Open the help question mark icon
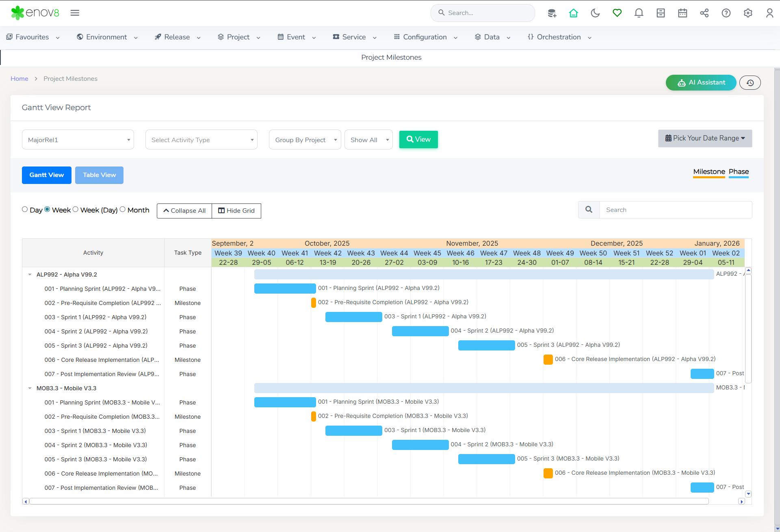 pos(726,13)
